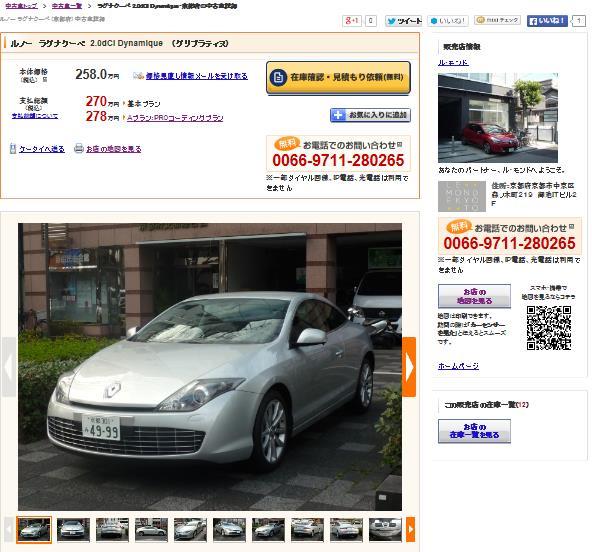The height and width of the screenshot is (552, 592).
Task: Click the main phone inquiry number
Action: pyautogui.click(x=338, y=160)
